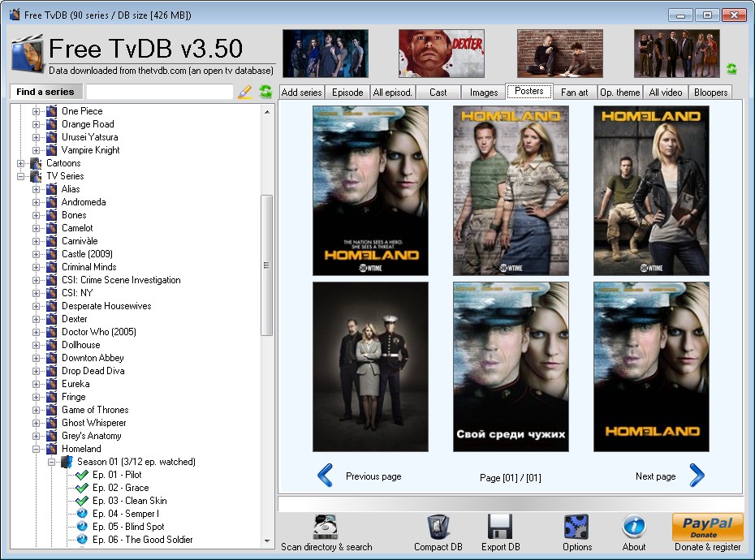Image resolution: width=755 pixels, height=560 pixels.
Task: Open About via the blue info icon
Action: tap(634, 527)
